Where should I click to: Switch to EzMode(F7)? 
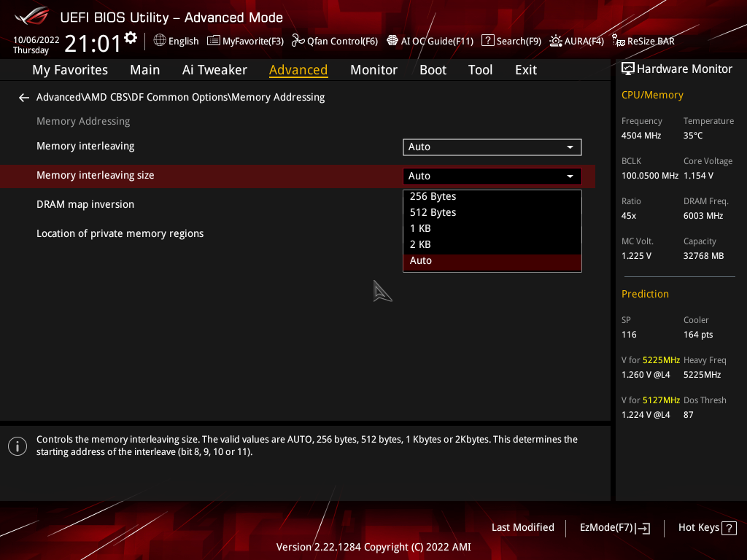click(x=614, y=527)
